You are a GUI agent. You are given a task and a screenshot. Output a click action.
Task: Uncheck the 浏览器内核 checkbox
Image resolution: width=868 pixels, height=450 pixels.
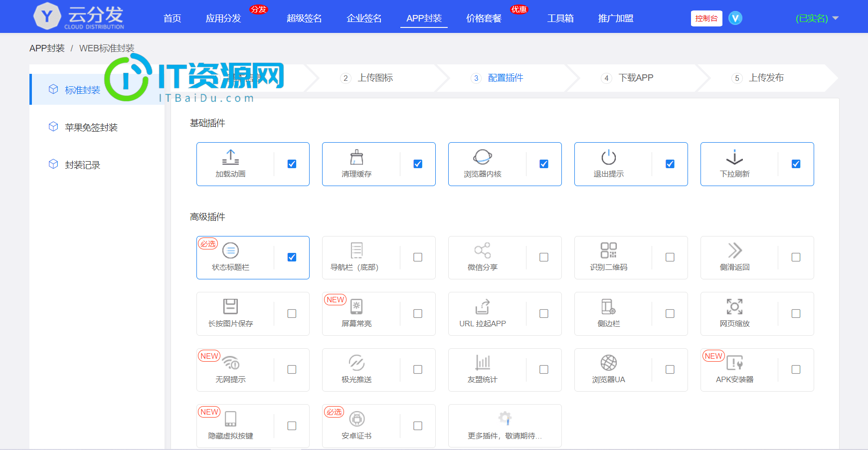(x=544, y=164)
